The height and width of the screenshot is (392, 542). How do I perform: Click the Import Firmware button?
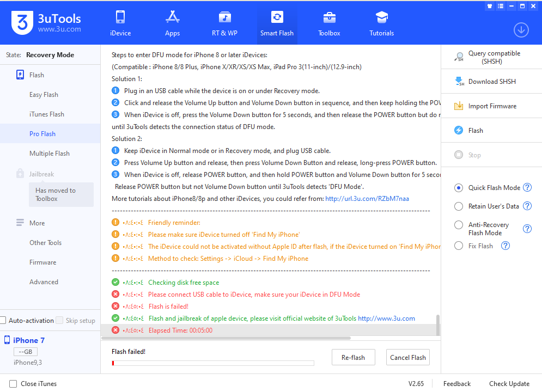[491, 106]
